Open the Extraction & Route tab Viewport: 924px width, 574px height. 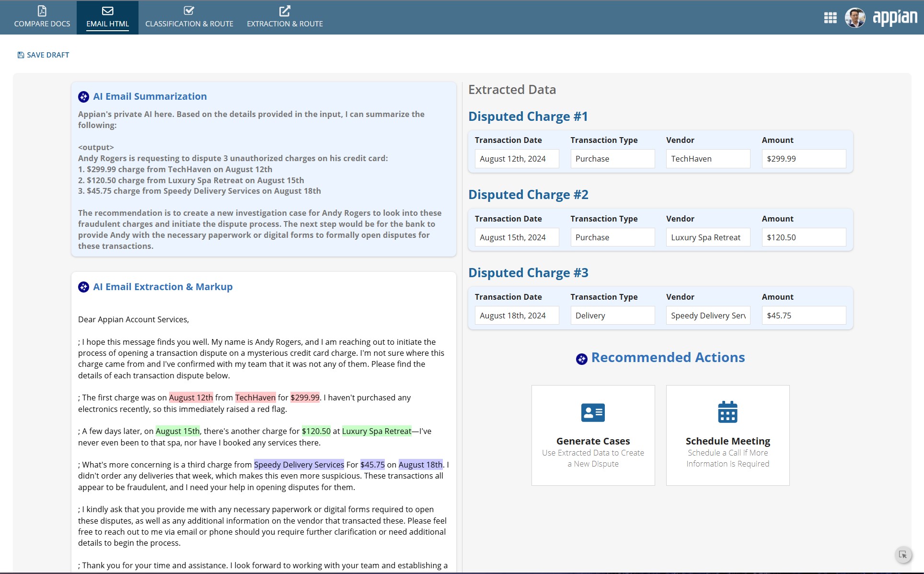(285, 17)
